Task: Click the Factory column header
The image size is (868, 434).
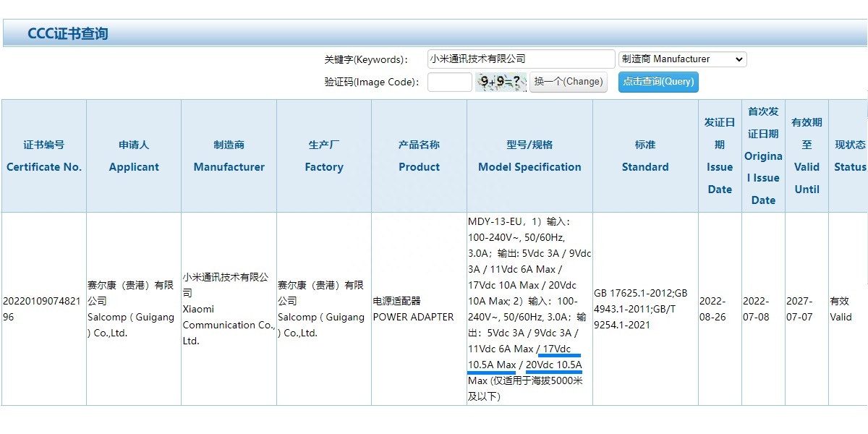Action: [323, 156]
